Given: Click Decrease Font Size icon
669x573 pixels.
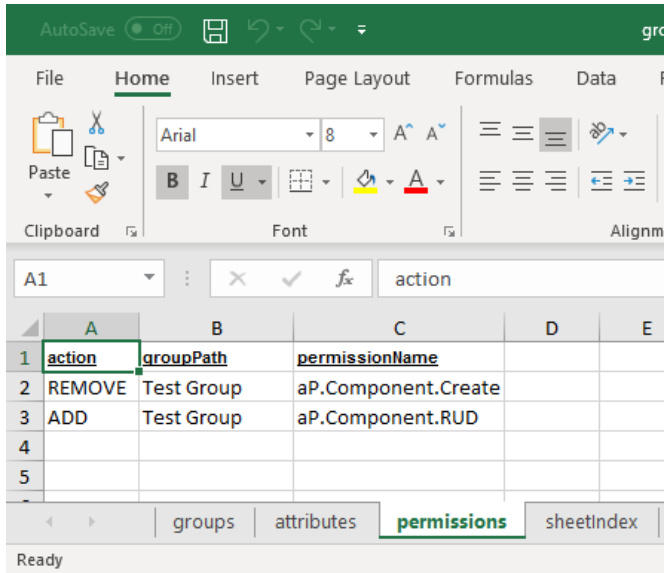Looking at the screenshot, I should click(x=436, y=134).
